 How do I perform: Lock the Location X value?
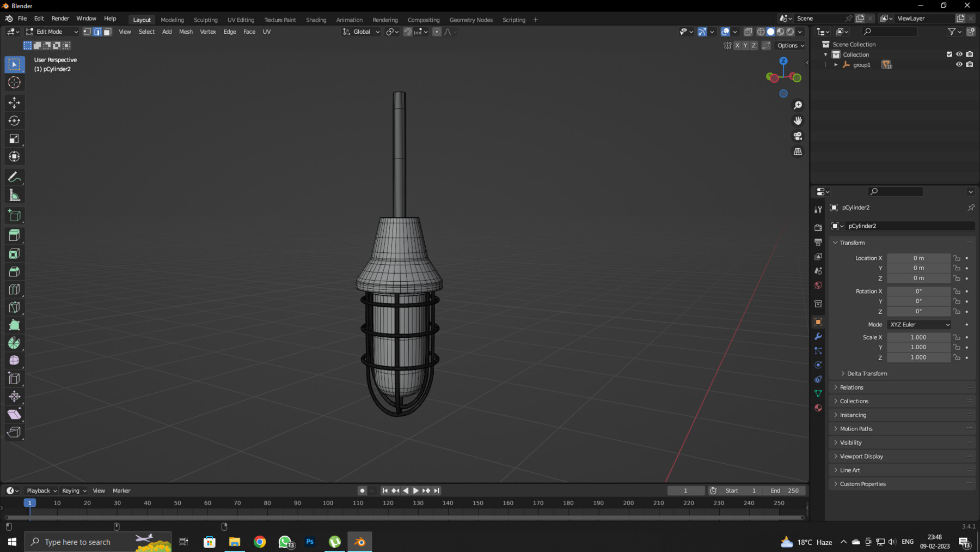point(957,258)
